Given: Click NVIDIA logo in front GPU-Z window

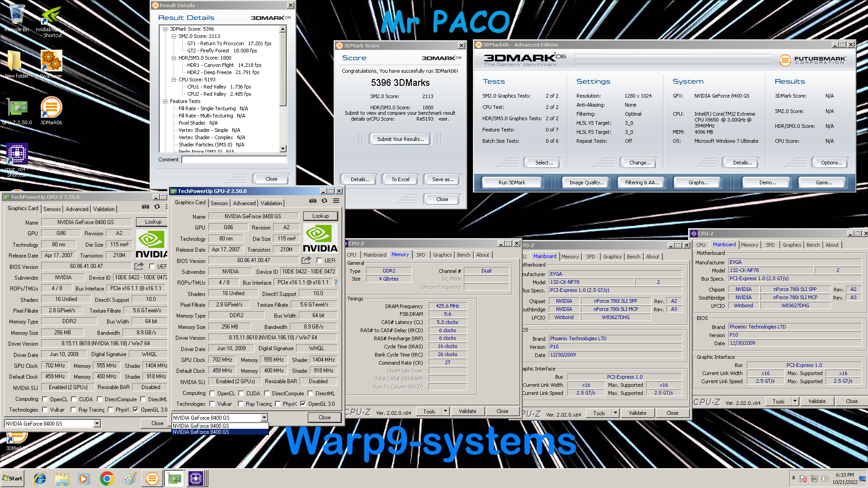Looking at the screenshot, I should (320, 238).
